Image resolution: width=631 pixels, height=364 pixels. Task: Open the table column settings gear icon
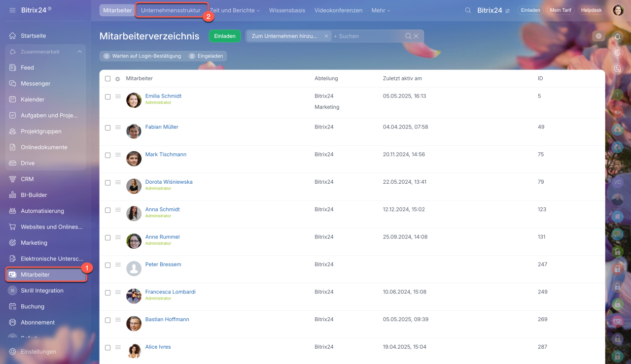(x=117, y=79)
